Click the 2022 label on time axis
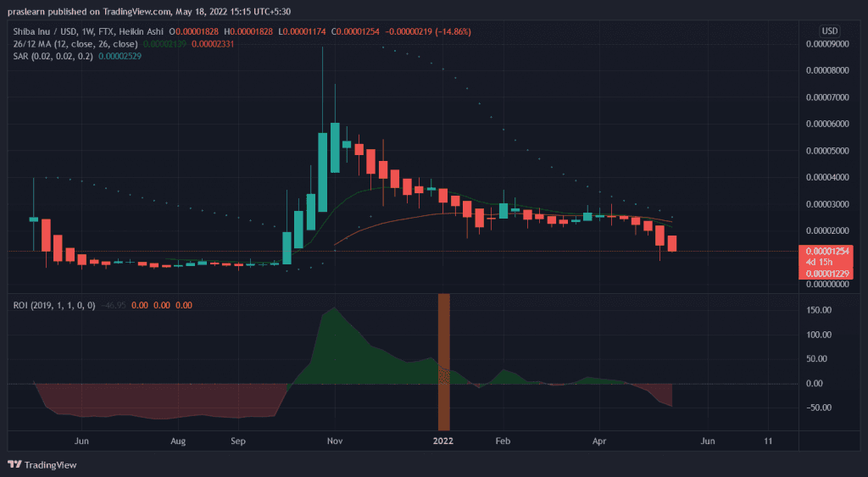This screenshot has width=868, height=477. [x=442, y=441]
